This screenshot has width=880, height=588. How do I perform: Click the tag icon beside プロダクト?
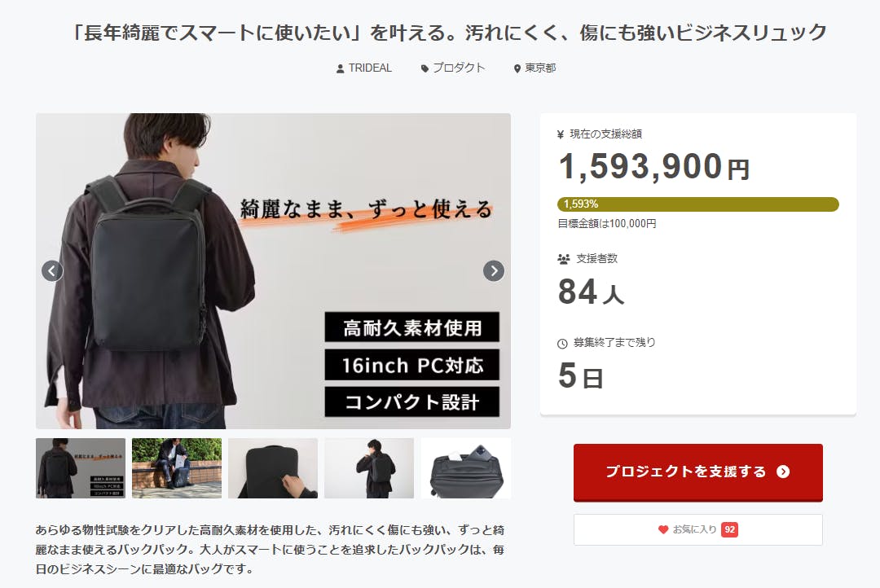pos(425,68)
